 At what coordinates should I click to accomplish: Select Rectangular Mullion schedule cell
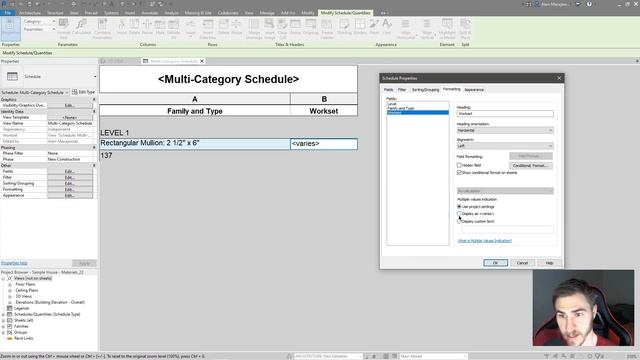pyautogui.click(x=195, y=143)
